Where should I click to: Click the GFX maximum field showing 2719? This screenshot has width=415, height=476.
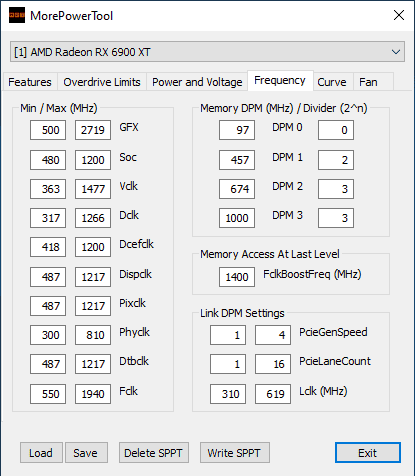(x=93, y=130)
